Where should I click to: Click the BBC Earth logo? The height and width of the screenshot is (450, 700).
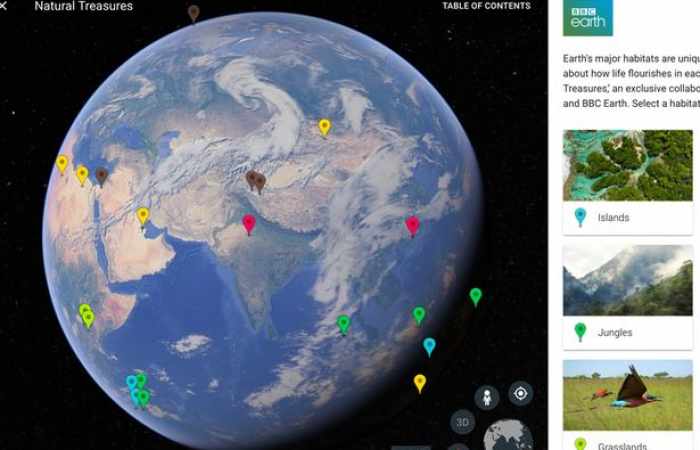click(588, 17)
